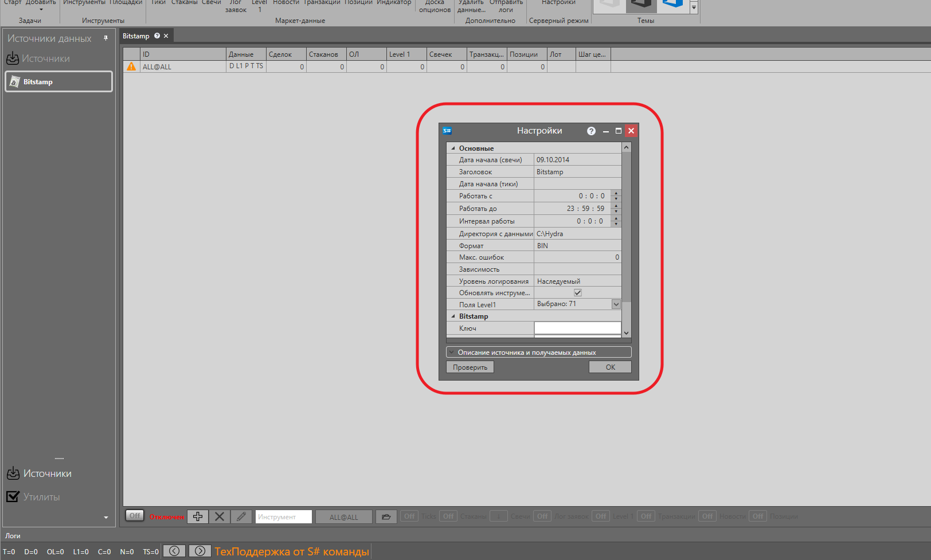Close the Bitstamp tab
The image size is (931, 560).
coord(166,36)
